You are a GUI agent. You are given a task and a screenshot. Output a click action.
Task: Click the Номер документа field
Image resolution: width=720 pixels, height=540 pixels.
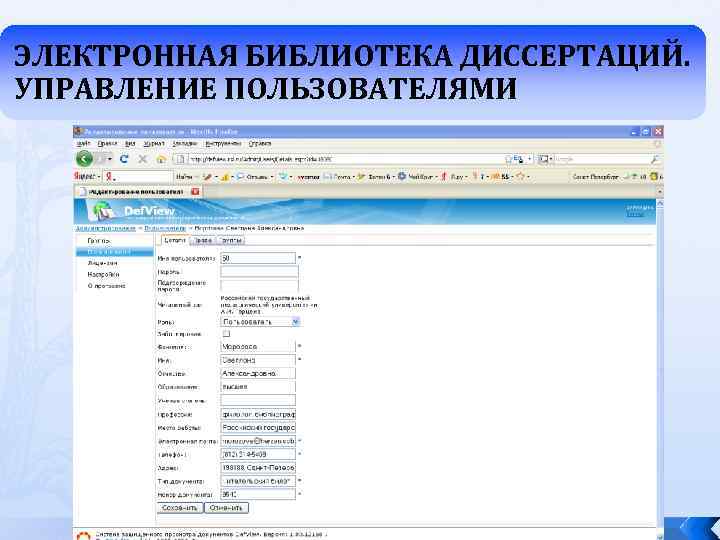(258, 495)
